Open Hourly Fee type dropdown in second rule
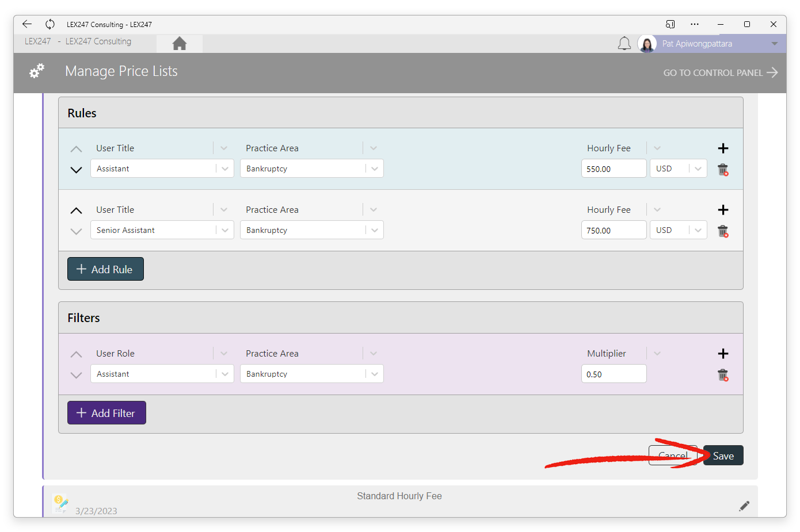Screen dimensions: 800x532 click(x=657, y=210)
